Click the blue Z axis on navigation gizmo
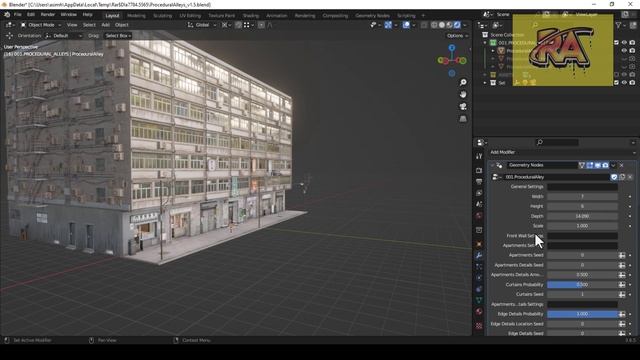 tap(452, 48)
